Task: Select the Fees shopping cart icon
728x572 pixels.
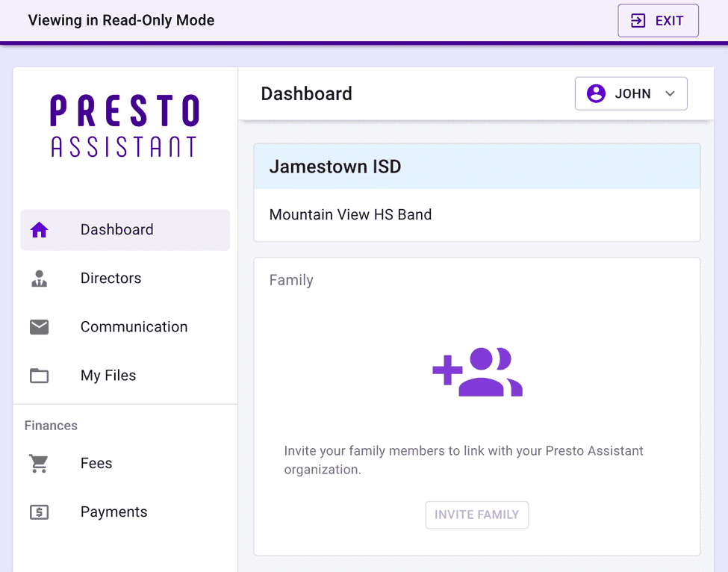Action: 39,463
